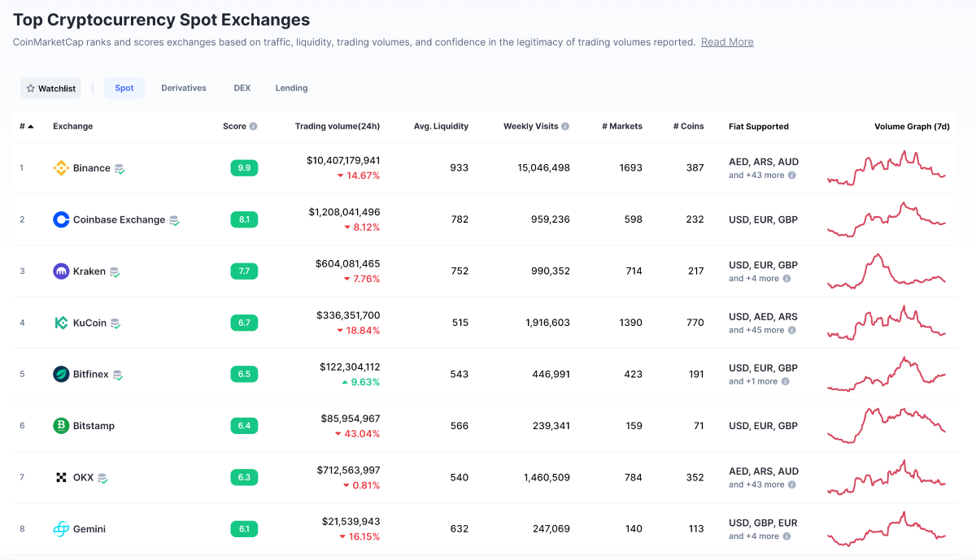Click the Read More link
The width and height of the screenshot is (976, 560).
click(727, 42)
